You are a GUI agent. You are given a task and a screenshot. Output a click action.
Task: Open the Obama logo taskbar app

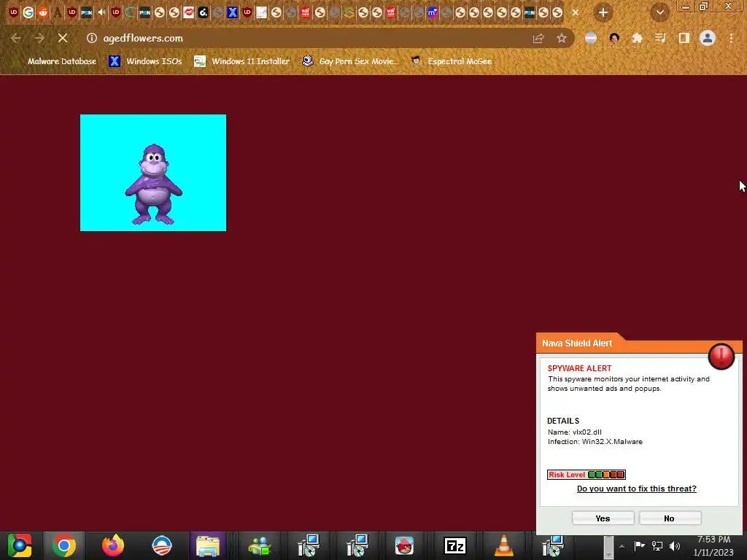click(x=161, y=545)
